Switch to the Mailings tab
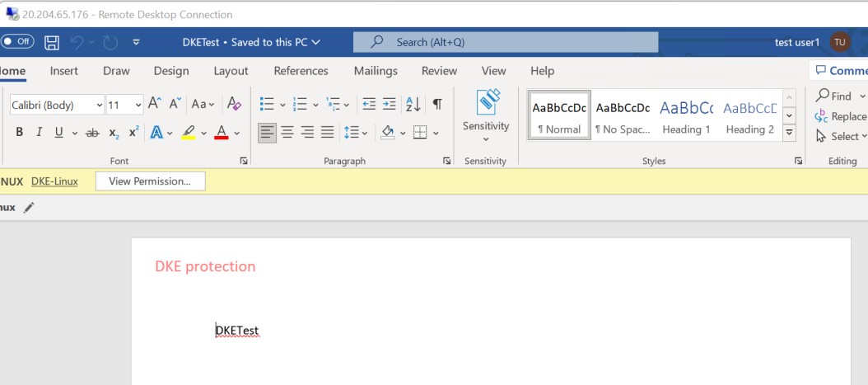Image resolution: width=868 pixels, height=385 pixels. click(x=376, y=71)
